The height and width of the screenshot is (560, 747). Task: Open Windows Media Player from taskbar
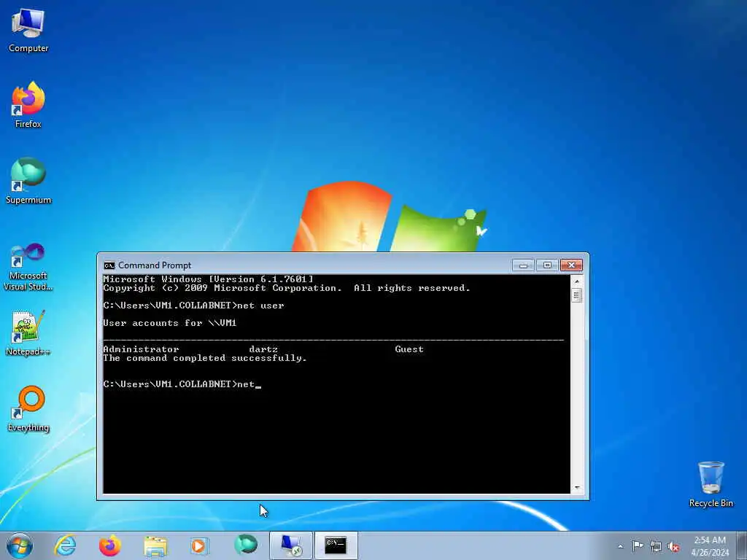[x=199, y=545]
